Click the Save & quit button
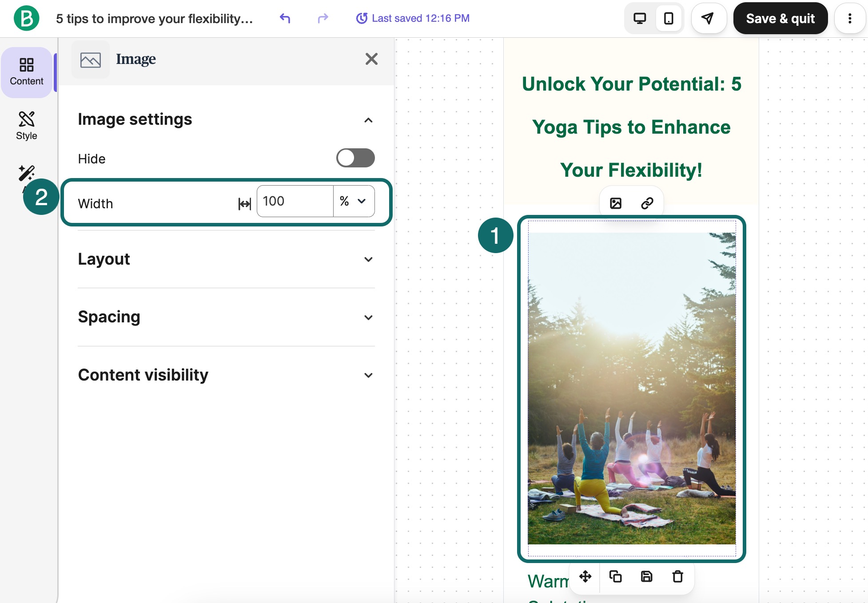This screenshot has width=868, height=603. pyautogui.click(x=780, y=18)
